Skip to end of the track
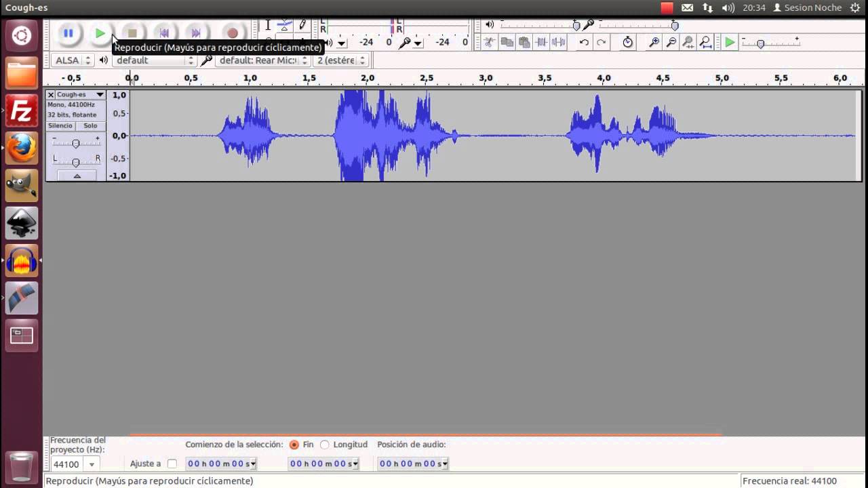 [x=196, y=33]
